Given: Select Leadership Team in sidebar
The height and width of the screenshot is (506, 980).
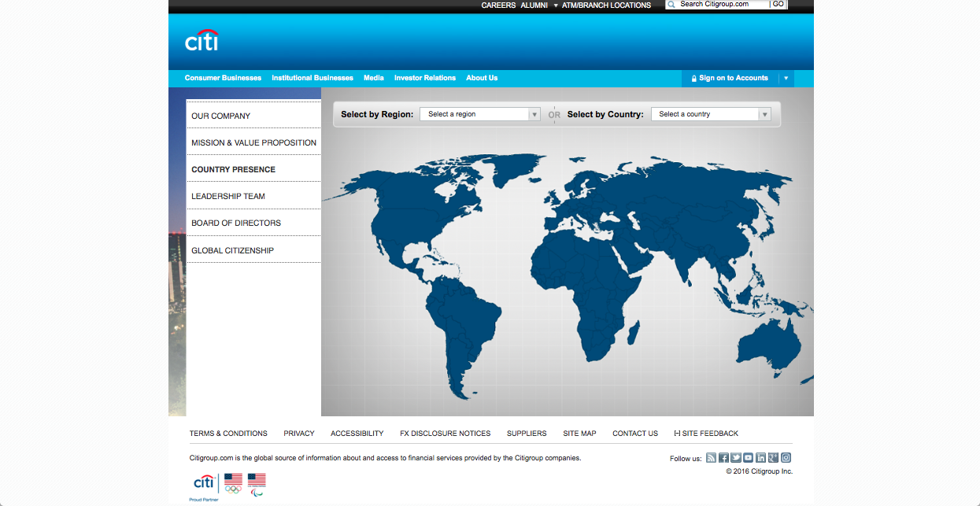Looking at the screenshot, I should [x=253, y=196].
